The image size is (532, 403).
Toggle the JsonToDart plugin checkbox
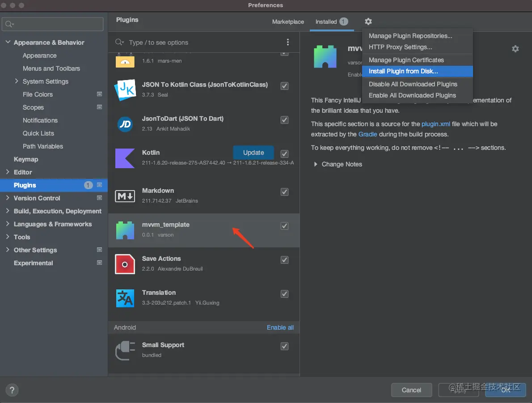pyautogui.click(x=284, y=120)
